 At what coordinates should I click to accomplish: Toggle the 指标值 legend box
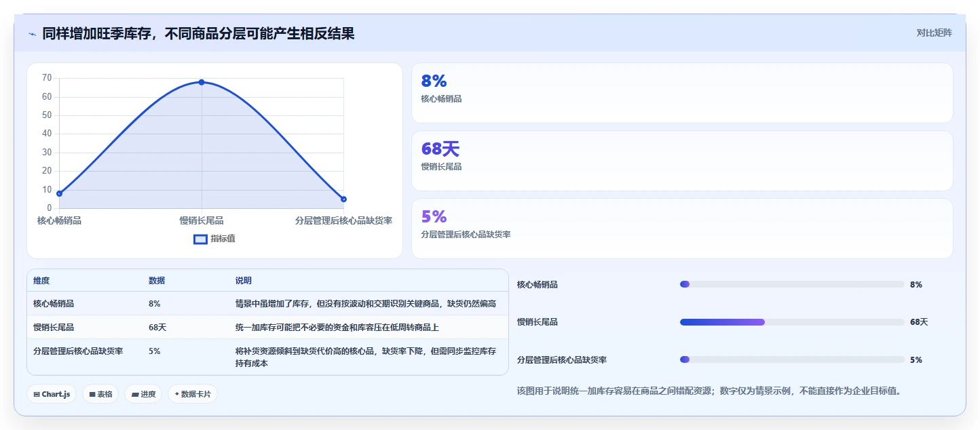[x=200, y=239]
